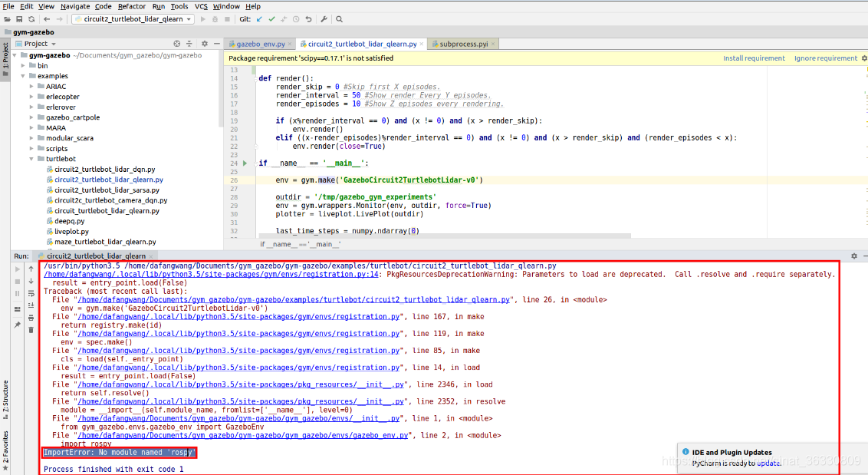868x475 pixels.
Task: Navigate forward with the right arrow icon
Action: pos(59,19)
